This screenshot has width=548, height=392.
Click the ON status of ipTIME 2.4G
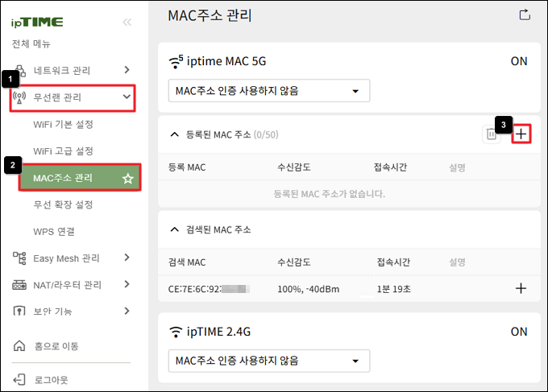(x=519, y=332)
